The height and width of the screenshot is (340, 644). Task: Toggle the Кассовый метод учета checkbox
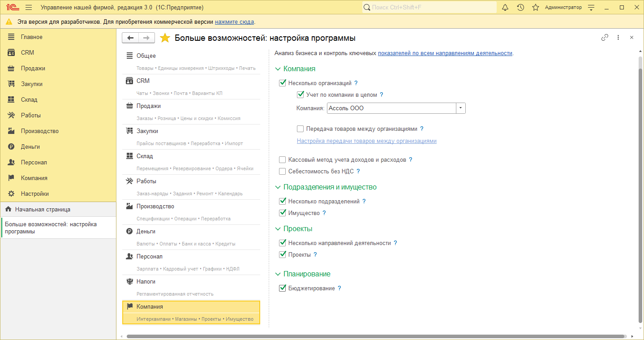coord(282,160)
